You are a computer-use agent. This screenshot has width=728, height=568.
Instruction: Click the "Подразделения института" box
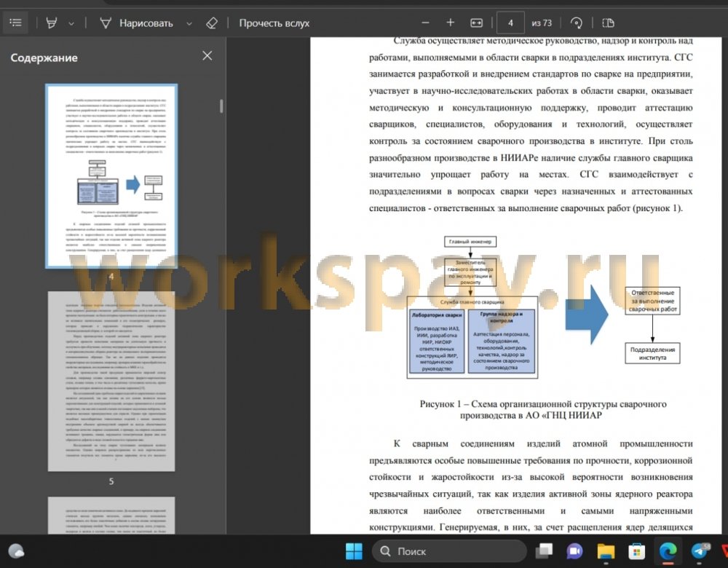tap(652, 353)
